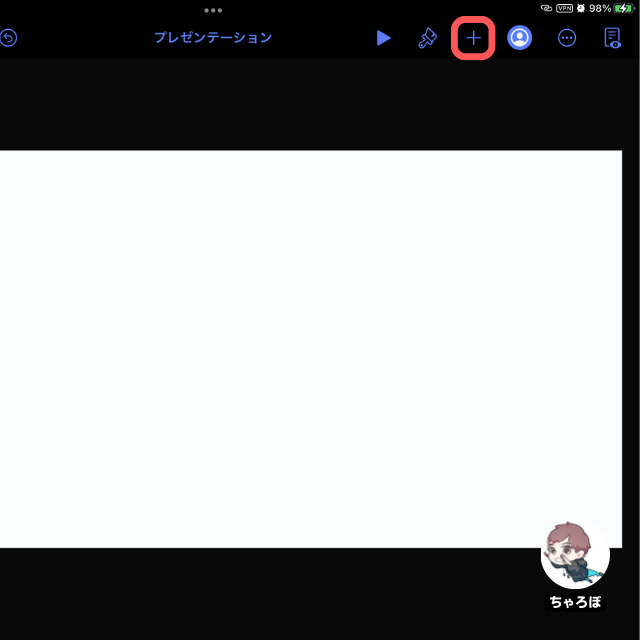Play the slideshow with the Play button
Image resolution: width=640 pixels, height=640 pixels.
(x=383, y=38)
